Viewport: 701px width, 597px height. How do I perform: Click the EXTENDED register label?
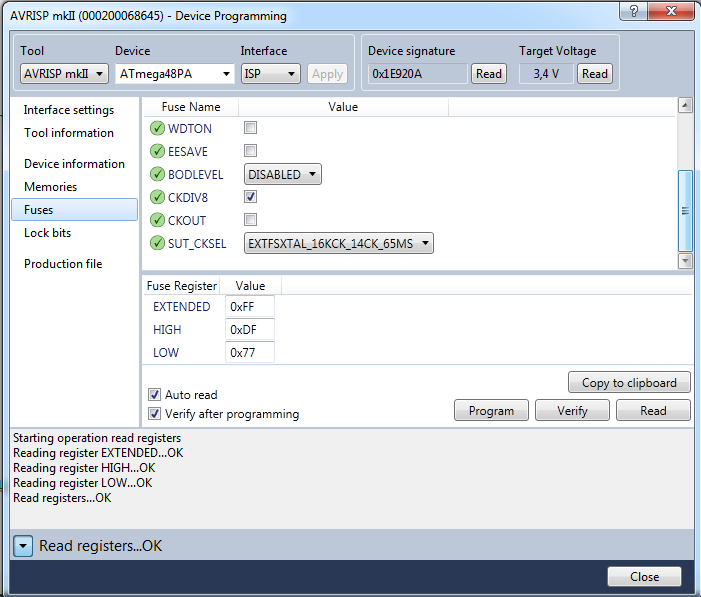click(182, 307)
